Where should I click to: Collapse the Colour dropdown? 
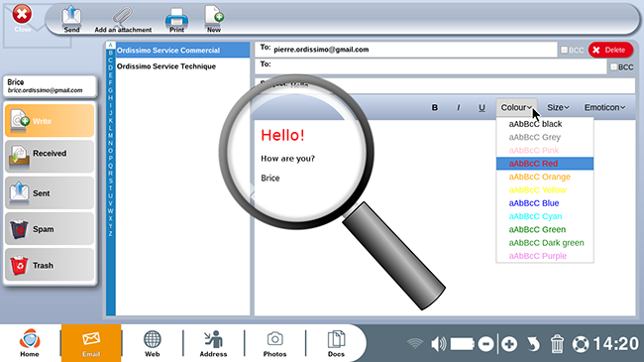(516, 107)
